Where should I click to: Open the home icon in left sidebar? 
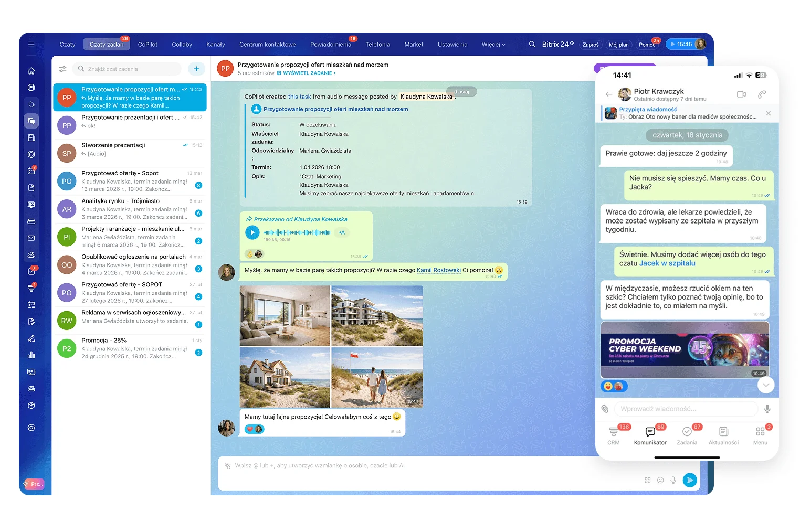tap(31, 71)
